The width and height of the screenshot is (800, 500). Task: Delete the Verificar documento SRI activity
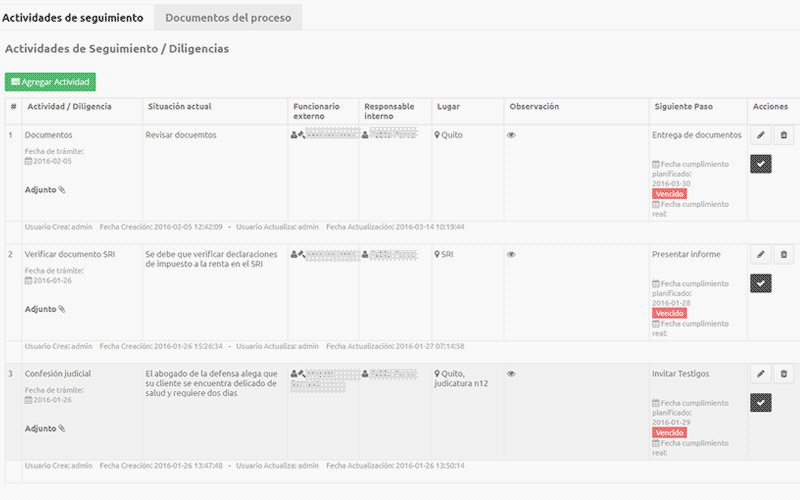tap(784, 255)
